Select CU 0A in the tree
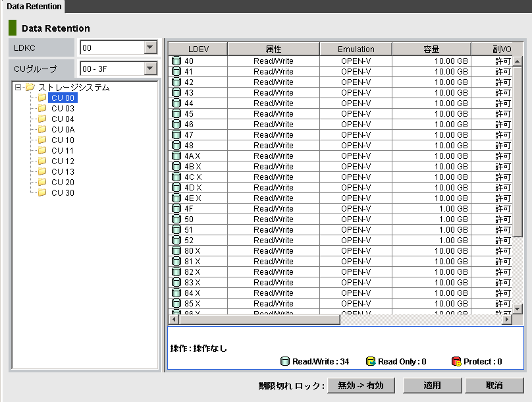The image size is (532, 402). [x=63, y=129]
